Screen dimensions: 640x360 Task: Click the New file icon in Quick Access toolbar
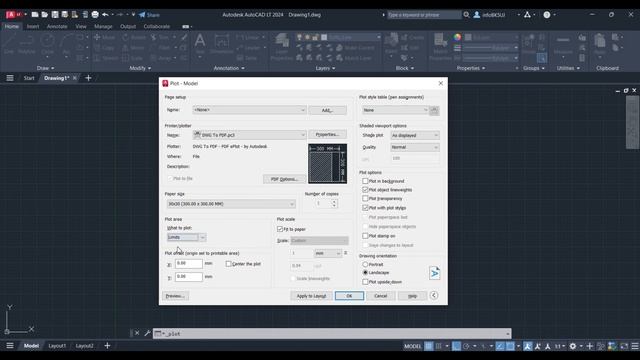[x=35, y=15]
